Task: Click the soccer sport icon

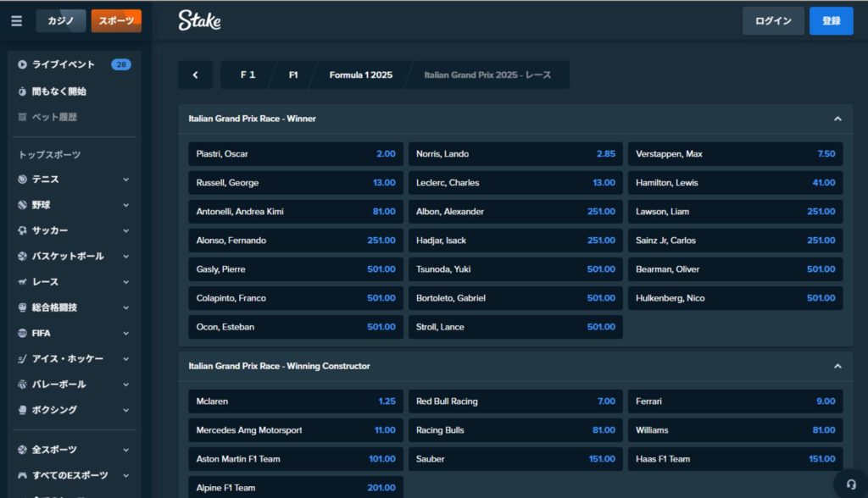Action: [22, 230]
